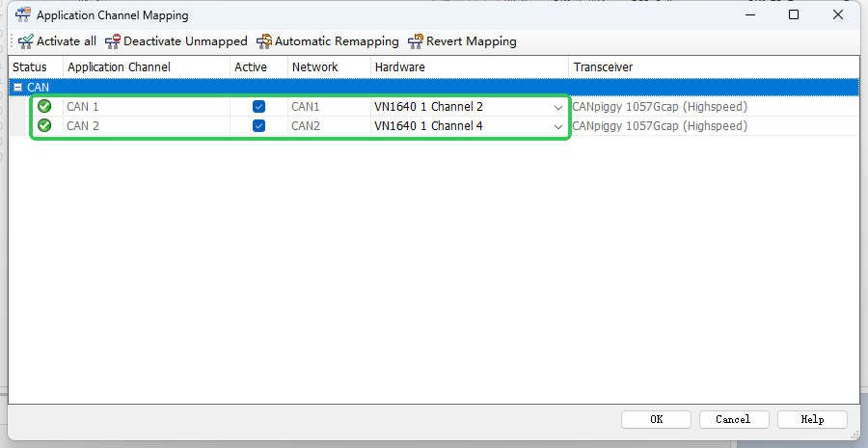Click the green status icon for CAN 1
Screen dimensions: 868x448
pos(44,106)
